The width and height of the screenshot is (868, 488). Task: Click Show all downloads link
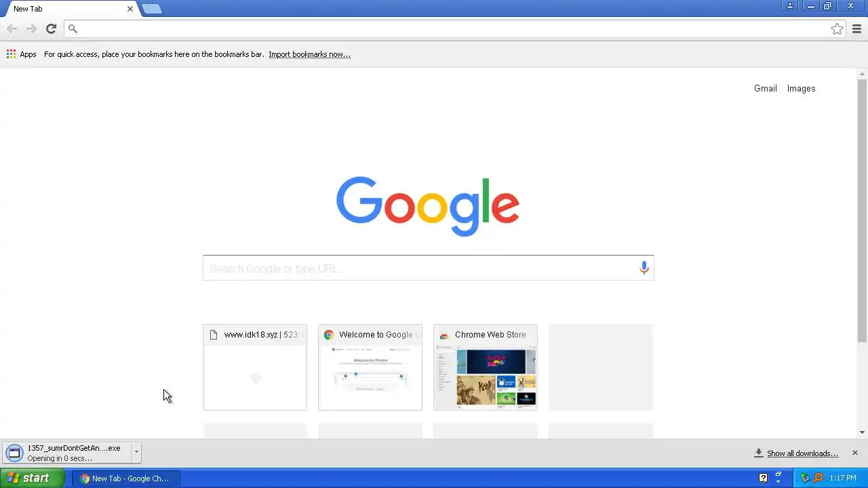[x=802, y=453]
